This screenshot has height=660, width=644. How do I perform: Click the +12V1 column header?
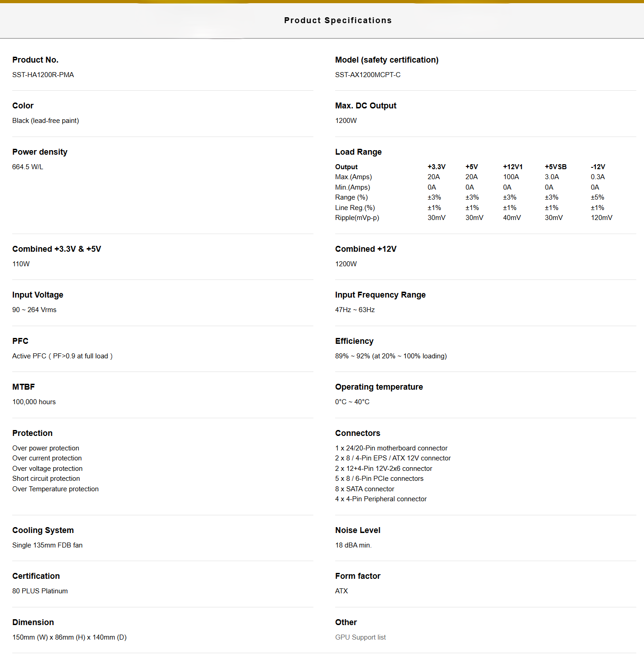click(x=513, y=167)
